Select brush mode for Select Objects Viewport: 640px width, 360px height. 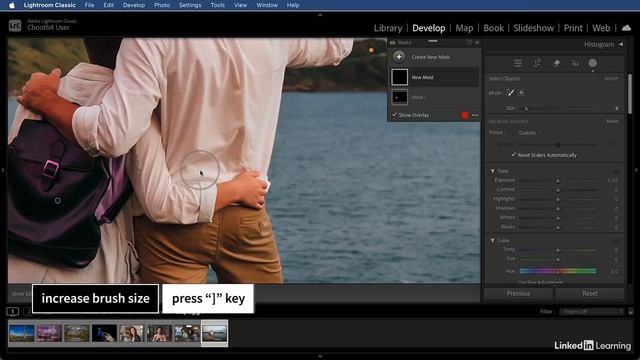click(x=510, y=93)
